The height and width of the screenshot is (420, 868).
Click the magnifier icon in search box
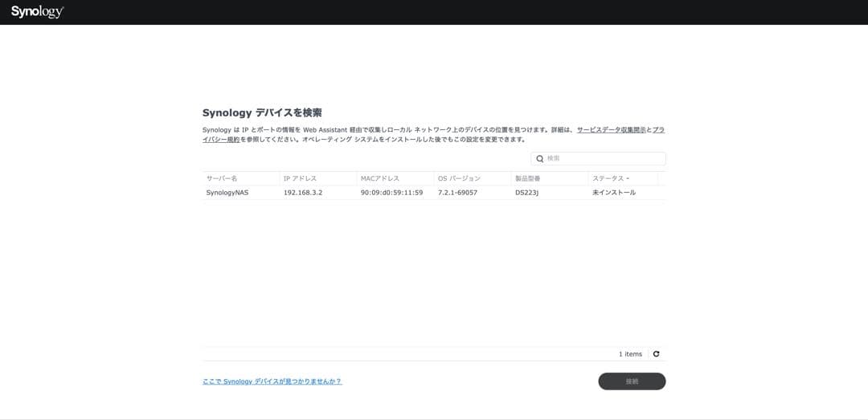tap(540, 159)
